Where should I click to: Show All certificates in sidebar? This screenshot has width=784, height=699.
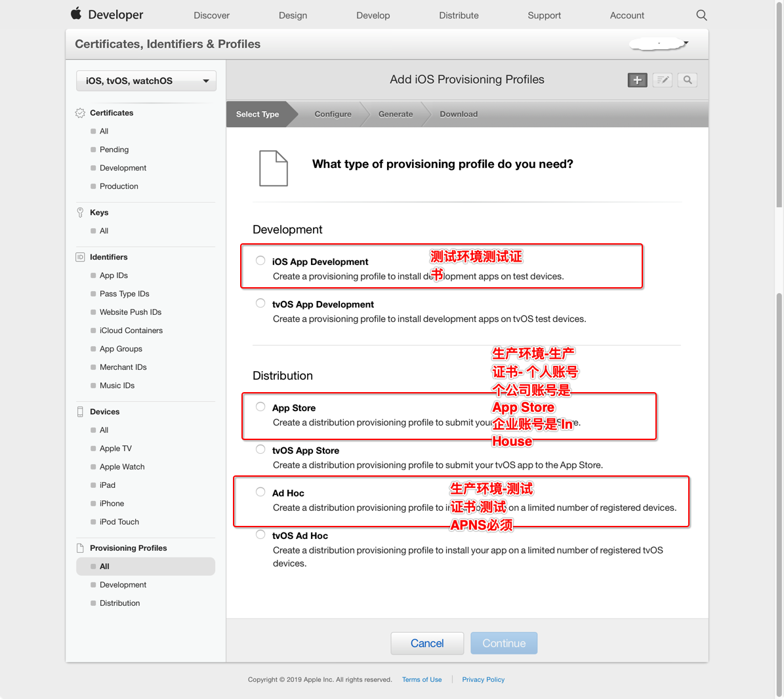[x=104, y=131]
